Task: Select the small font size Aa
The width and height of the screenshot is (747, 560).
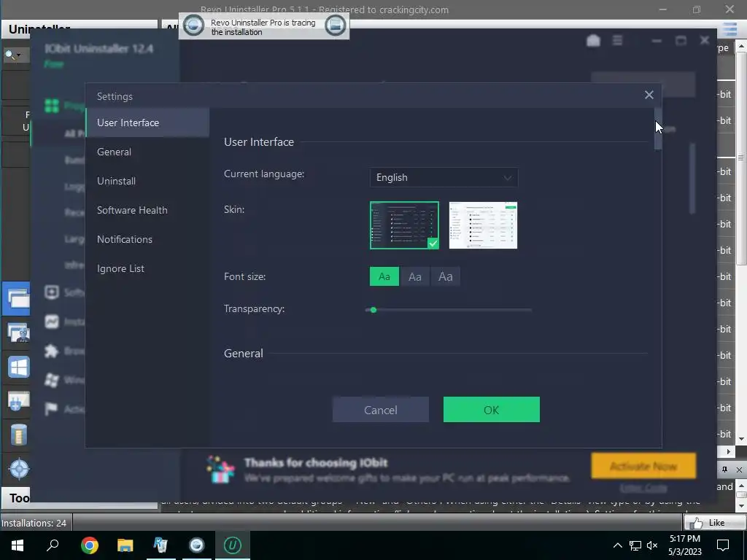Action: (x=384, y=276)
